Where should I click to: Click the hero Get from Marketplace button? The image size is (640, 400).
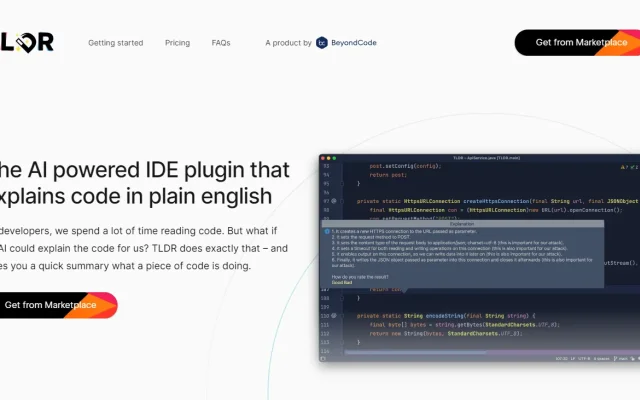point(58,305)
